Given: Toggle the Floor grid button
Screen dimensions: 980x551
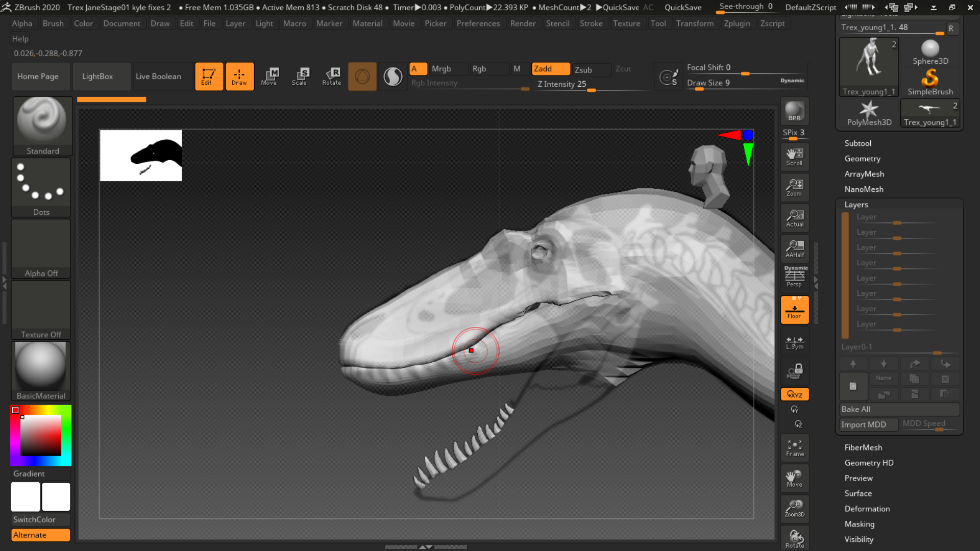Looking at the screenshot, I should (794, 310).
